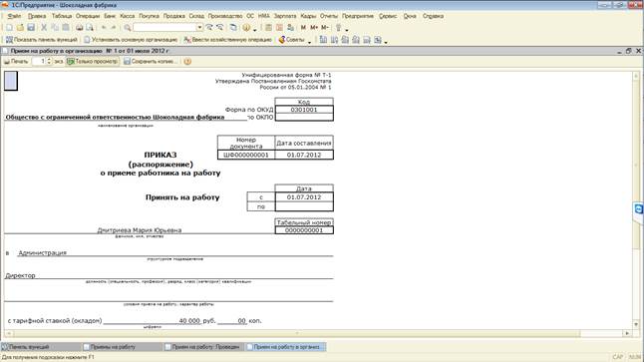644x362 pixels.
Task: Open the Сервис menu
Action: pyautogui.click(x=388, y=16)
